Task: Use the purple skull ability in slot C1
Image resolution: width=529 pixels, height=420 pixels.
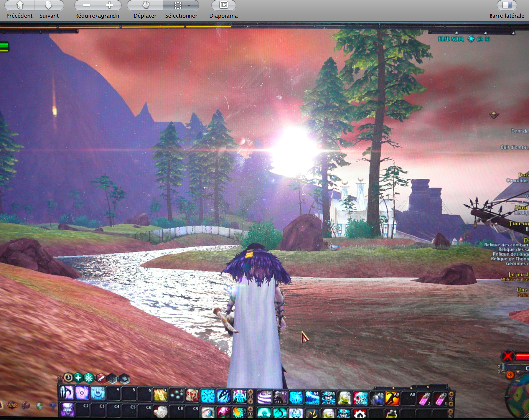Action: coord(67,409)
